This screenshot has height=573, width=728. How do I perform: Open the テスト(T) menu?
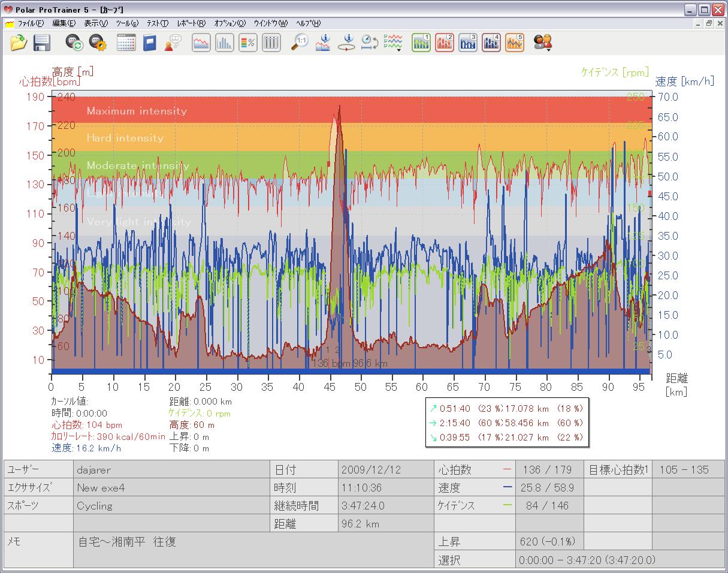coord(158,24)
